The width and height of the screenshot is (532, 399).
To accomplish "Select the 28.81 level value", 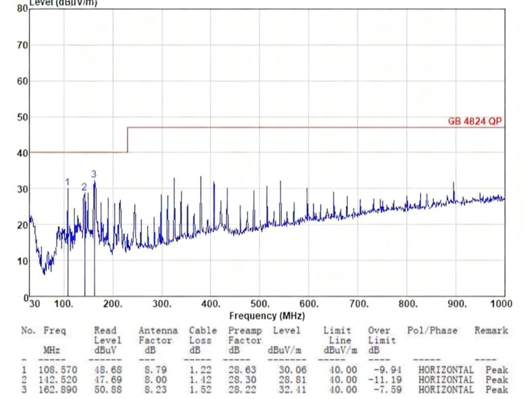I will click(293, 380).
